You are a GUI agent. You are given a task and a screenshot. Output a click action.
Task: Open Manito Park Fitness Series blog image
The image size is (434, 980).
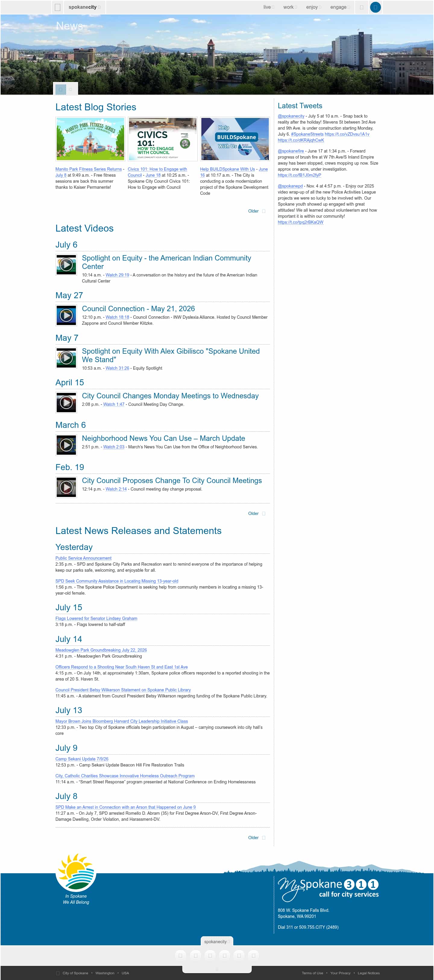tap(90, 139)
